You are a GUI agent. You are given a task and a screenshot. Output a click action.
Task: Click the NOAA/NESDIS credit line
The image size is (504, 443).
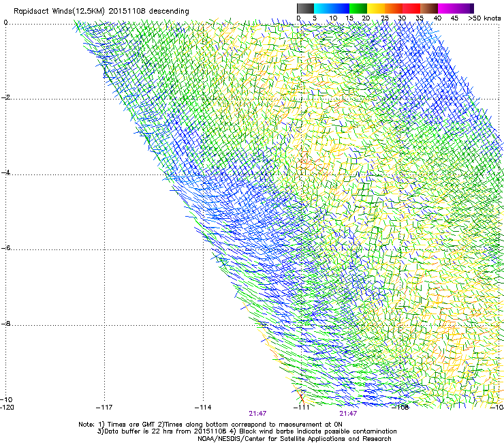point(294,439)
